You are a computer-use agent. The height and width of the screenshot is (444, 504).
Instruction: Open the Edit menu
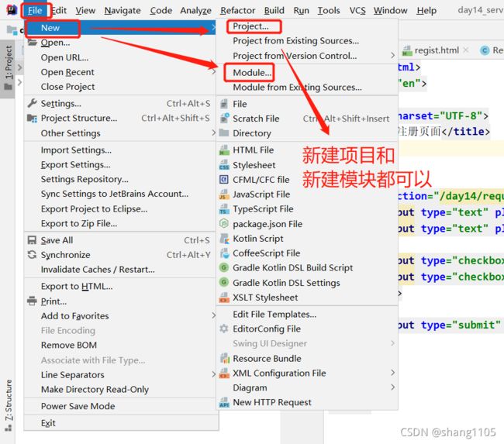pyautogui.click(x=59, y=11)
